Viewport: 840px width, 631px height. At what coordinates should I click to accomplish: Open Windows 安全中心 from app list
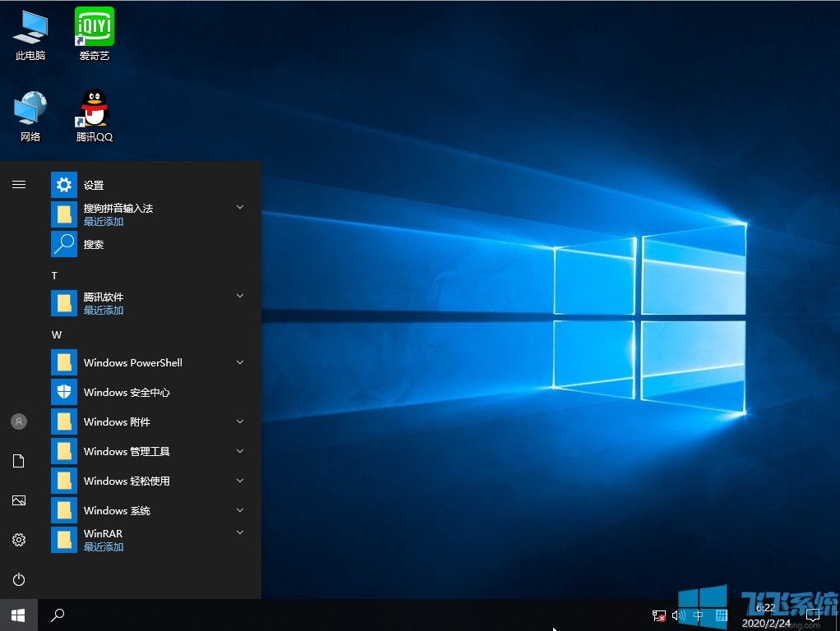[x=127, y=392]
